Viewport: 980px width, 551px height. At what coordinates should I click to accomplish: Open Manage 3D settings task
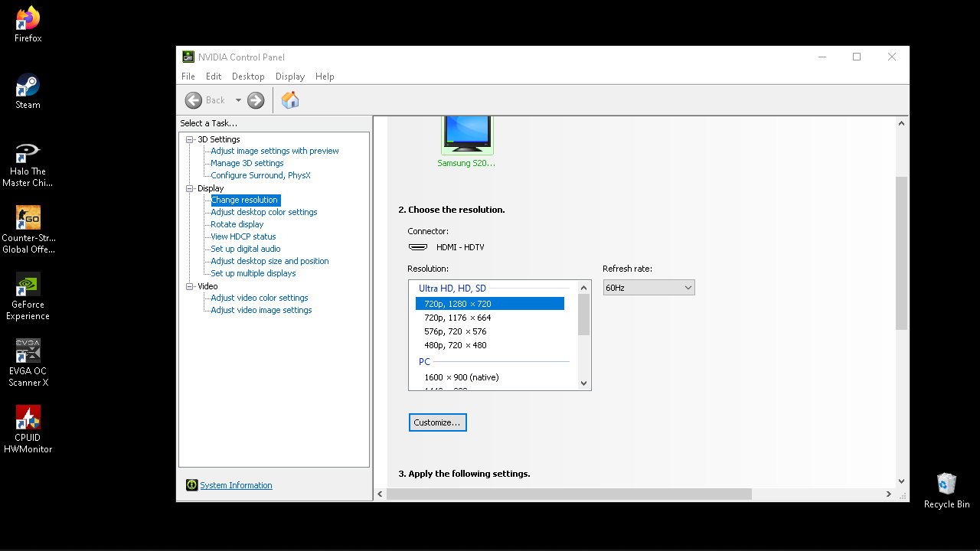pyautogui.click(x=247, y=163)
